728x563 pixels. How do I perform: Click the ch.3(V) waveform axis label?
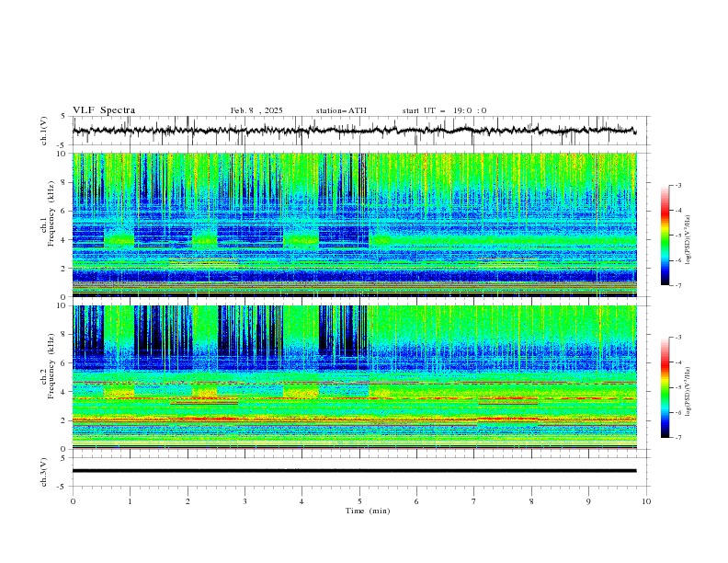(x=44, y=472)
